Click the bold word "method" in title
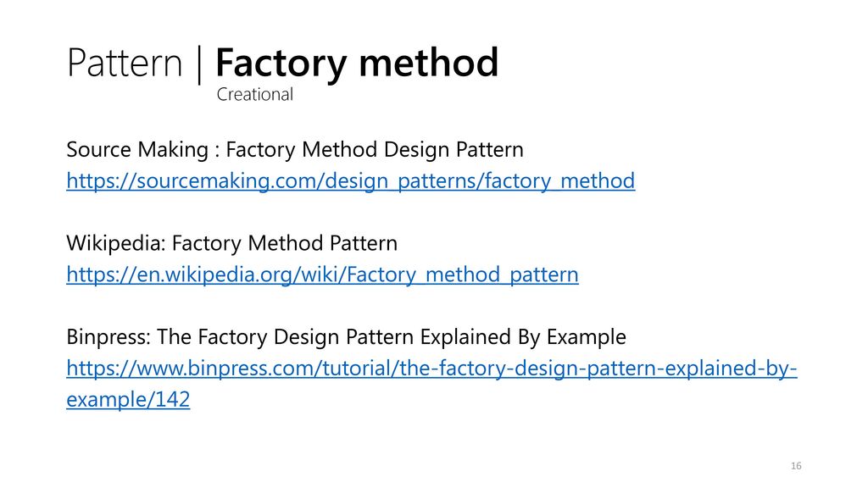Screen dimensions: 868x488 (429, 63)
